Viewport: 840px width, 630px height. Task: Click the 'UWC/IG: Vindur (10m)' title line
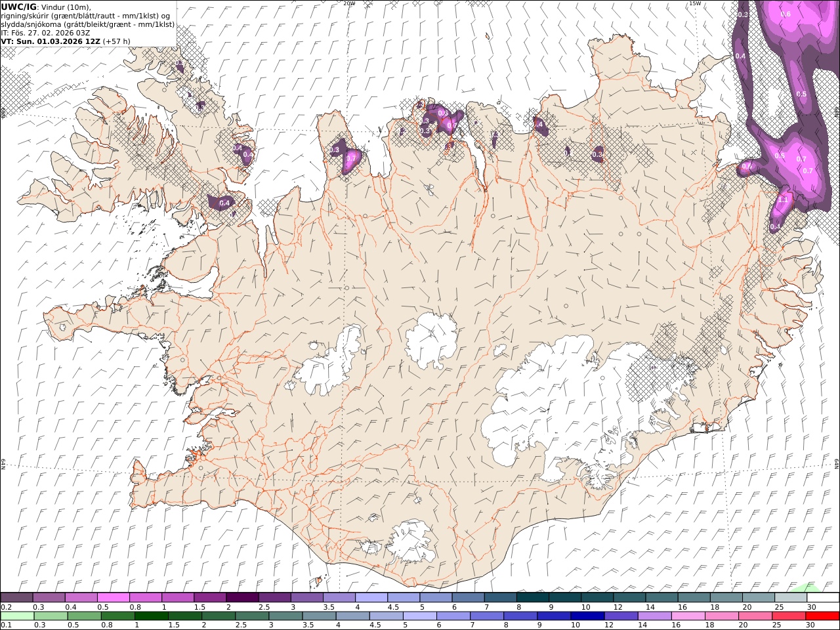[x=46, y=7]
